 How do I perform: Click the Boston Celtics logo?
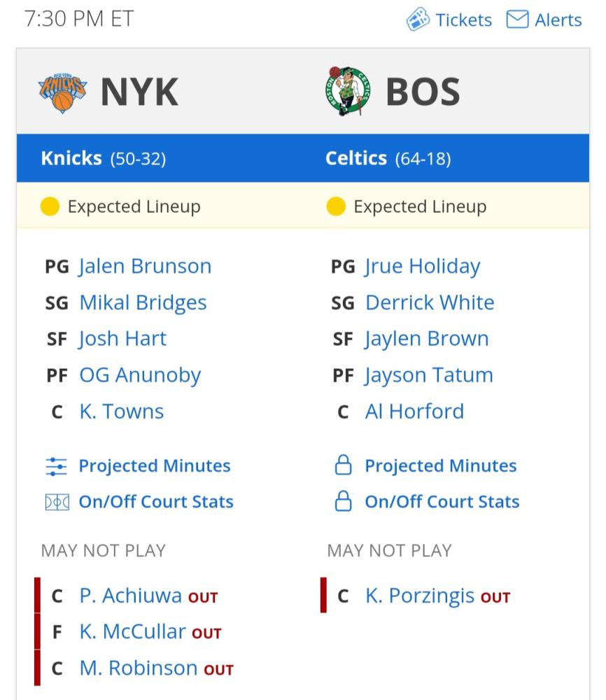[348, 92]
